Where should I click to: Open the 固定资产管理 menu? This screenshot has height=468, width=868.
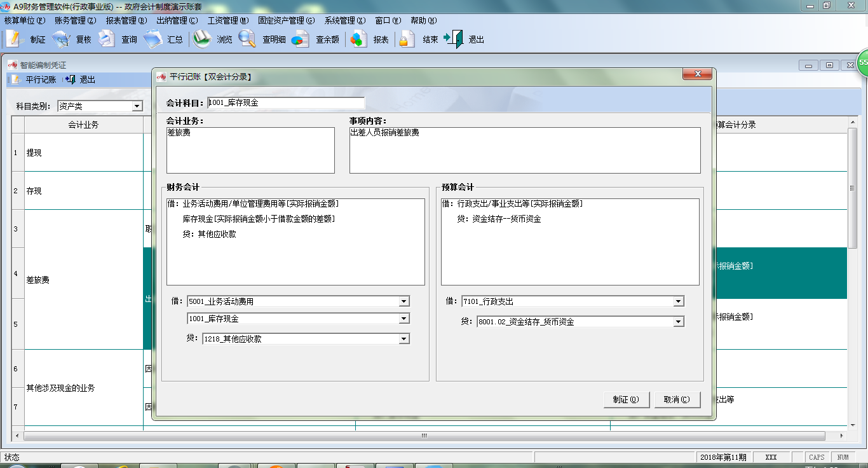tap(286, 20)
